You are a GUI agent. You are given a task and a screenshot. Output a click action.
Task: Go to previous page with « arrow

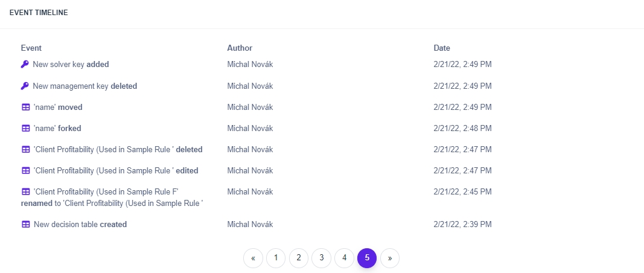(253, 258)
